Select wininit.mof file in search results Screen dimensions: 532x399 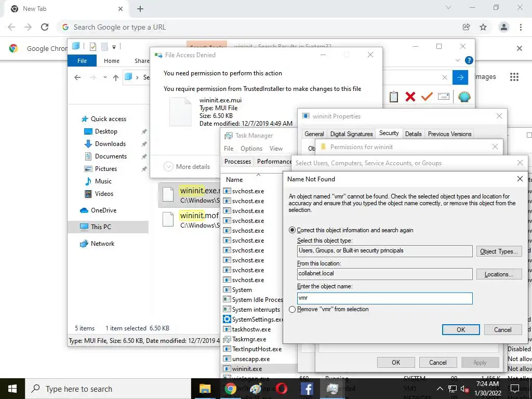click(x=190, y=220)
